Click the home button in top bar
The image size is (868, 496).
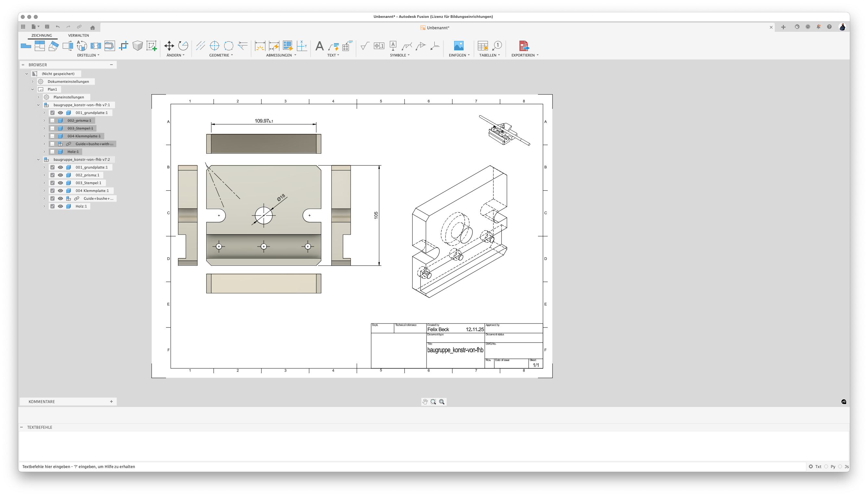pyautogui.click(x=92, y=28)
